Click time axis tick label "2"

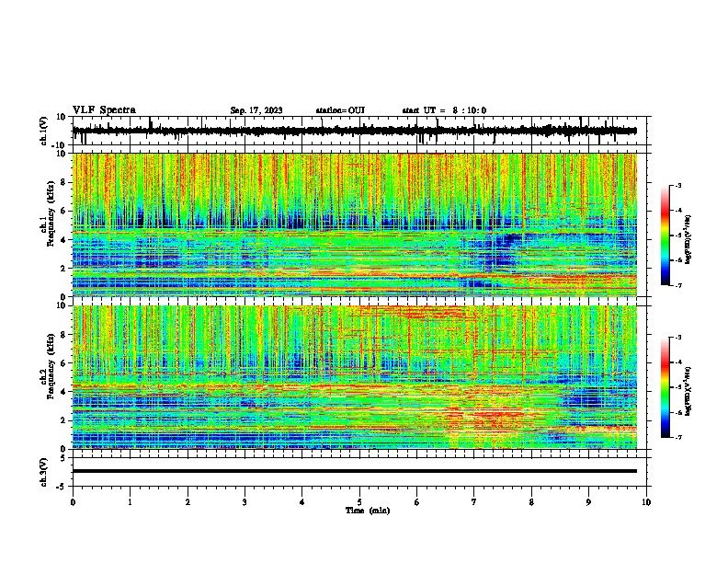[188, 502]
